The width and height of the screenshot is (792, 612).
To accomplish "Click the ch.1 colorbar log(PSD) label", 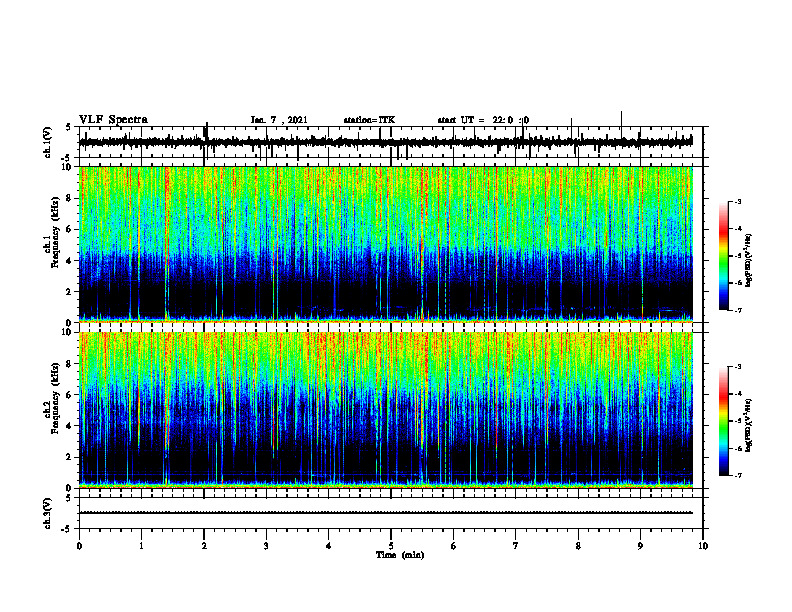I will (x=749, y=261).
